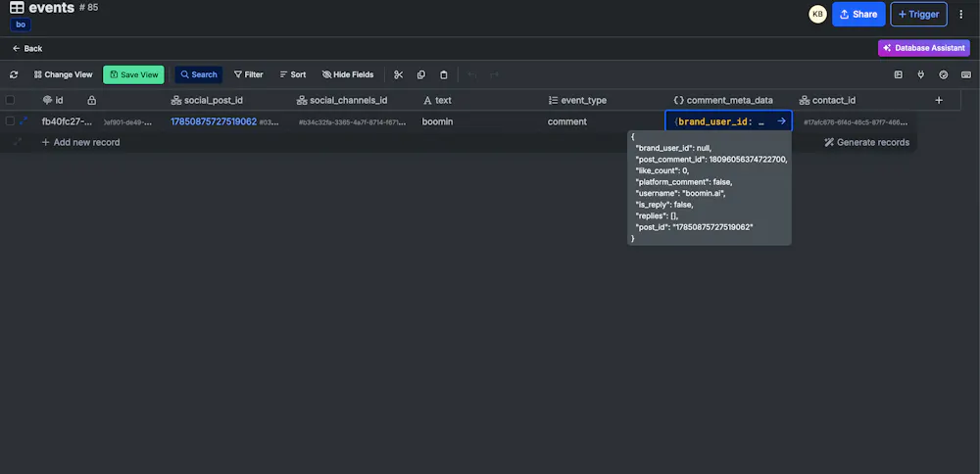The width and height of the screenshot is (980, 474).
Task: Click the undo arrow icon
Action: tap(472, 75)
